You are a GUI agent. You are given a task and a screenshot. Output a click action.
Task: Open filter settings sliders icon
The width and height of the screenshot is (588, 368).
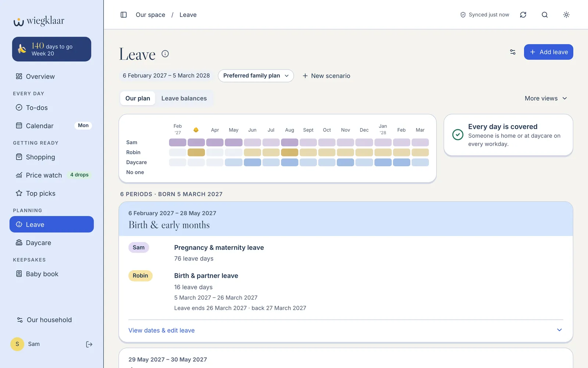pos(513,52)
